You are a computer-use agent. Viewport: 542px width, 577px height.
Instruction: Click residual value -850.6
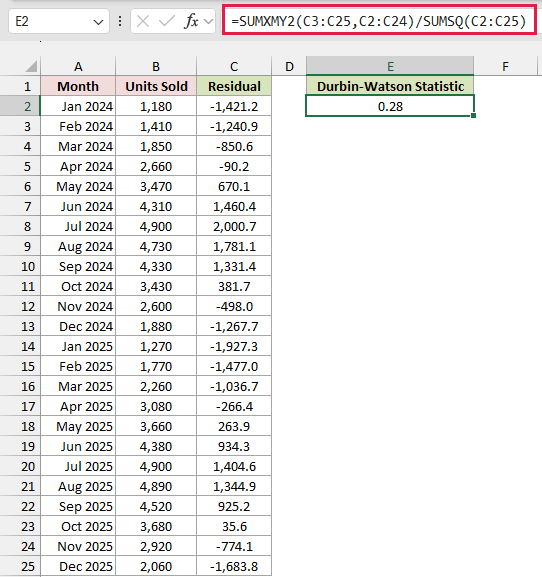(x=234, y=146)
